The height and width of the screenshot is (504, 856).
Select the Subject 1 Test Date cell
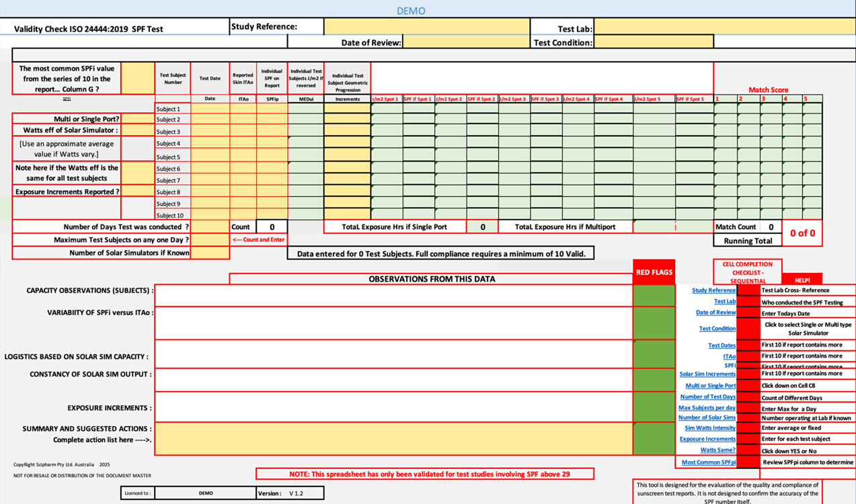point(210,108)
